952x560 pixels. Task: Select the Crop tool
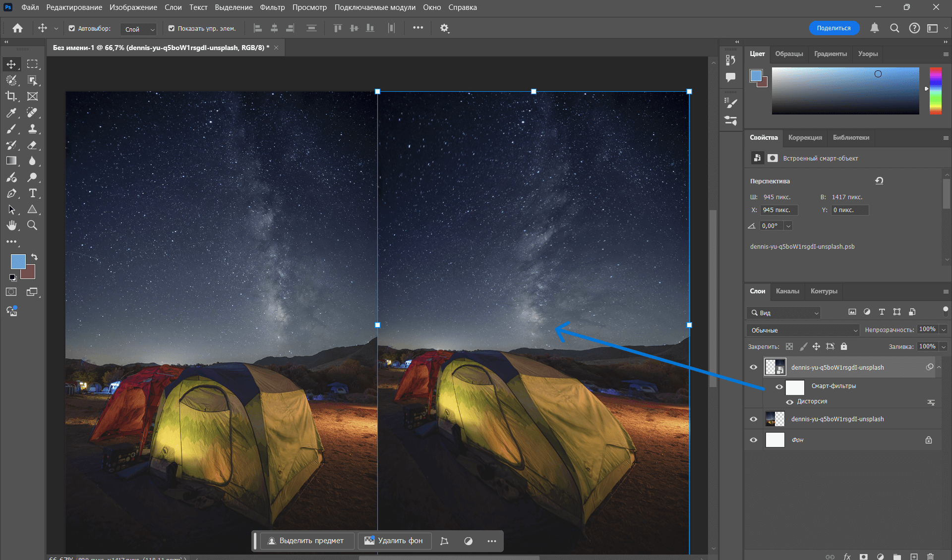click(11, 96)
